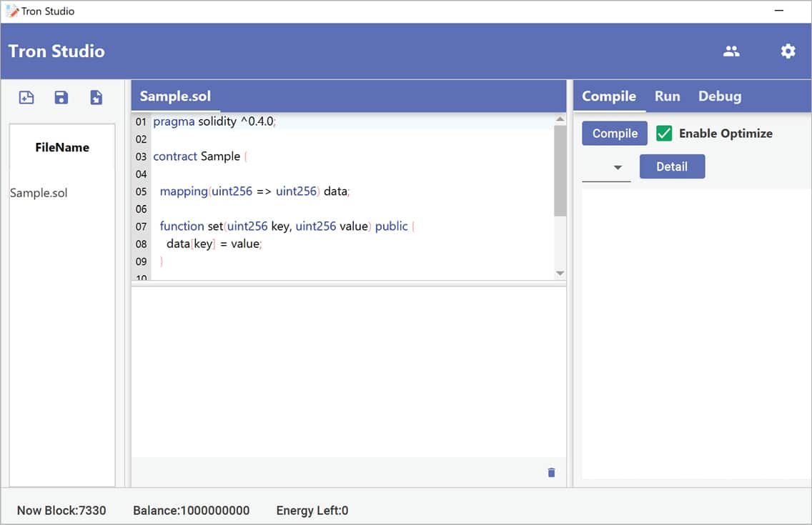Expand the contract selector dropdown
The height and width of the screenshot is (525, 812).
618,167
